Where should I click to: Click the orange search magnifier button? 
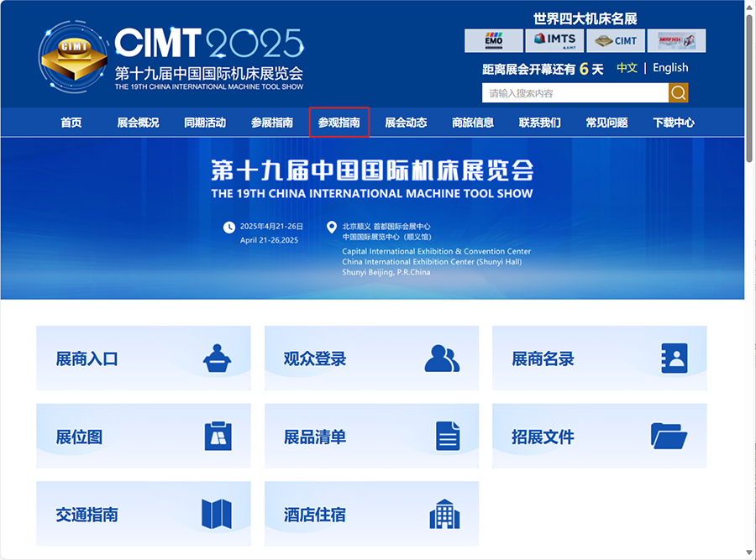tap(679, 93)
